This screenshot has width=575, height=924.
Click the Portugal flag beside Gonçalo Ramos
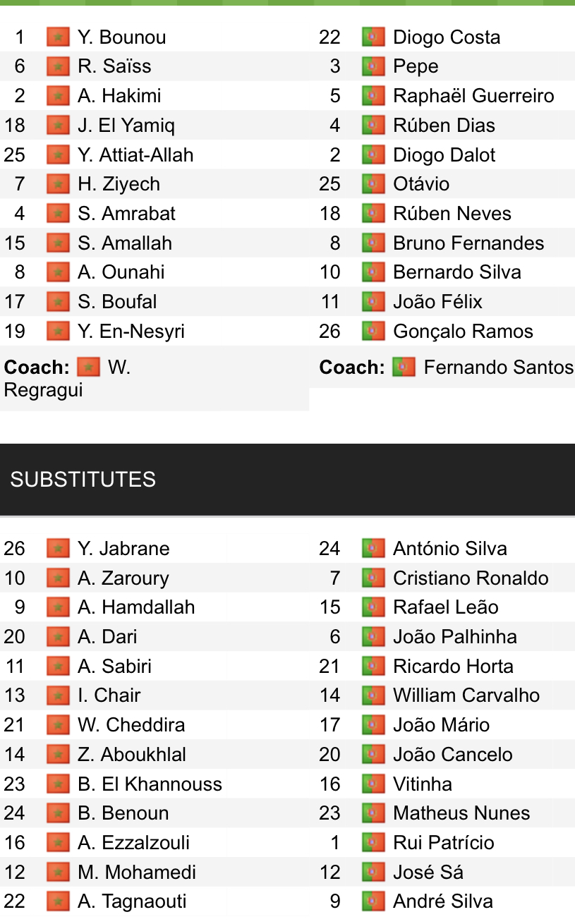(x=373, y=331)
